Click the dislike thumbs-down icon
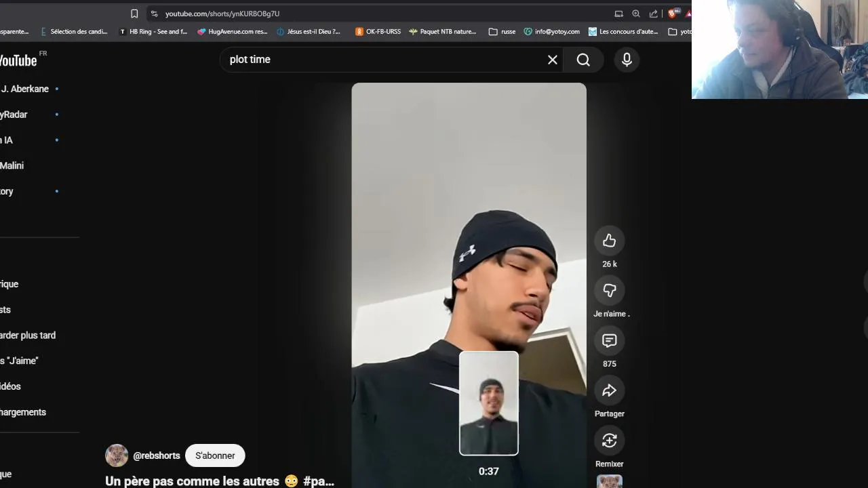This screenshot has height=488, width=868. tap(609, 291)
